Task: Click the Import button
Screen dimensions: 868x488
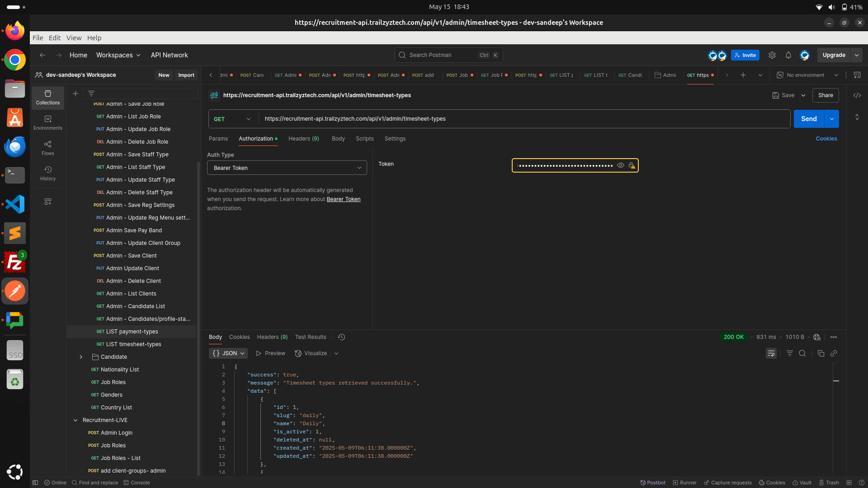Action: pos(186,75)
